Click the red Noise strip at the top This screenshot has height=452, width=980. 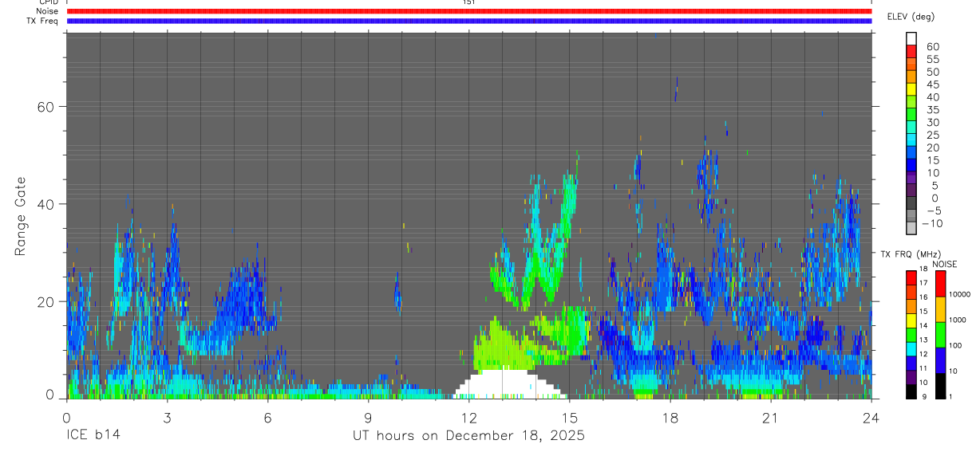pyautogui.click(x=469, y=11)
